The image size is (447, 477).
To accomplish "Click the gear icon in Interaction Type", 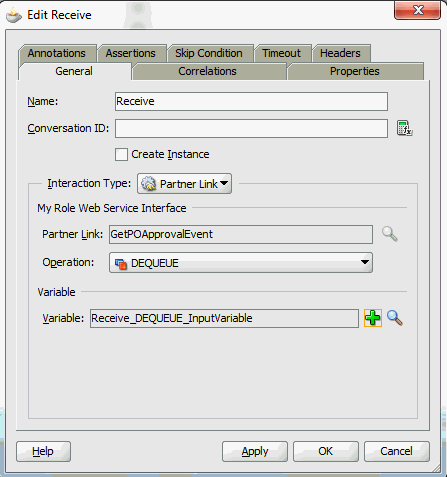I will 148,184.
